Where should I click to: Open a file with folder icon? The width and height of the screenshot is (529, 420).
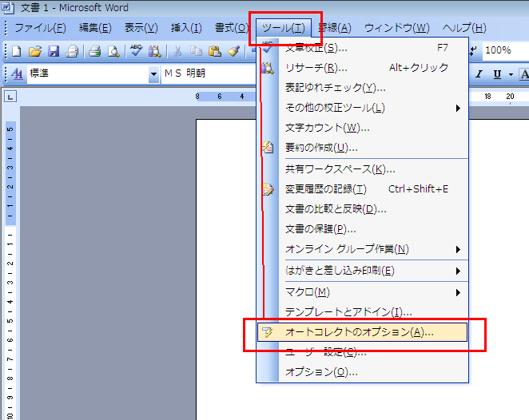tap(34, 51)
